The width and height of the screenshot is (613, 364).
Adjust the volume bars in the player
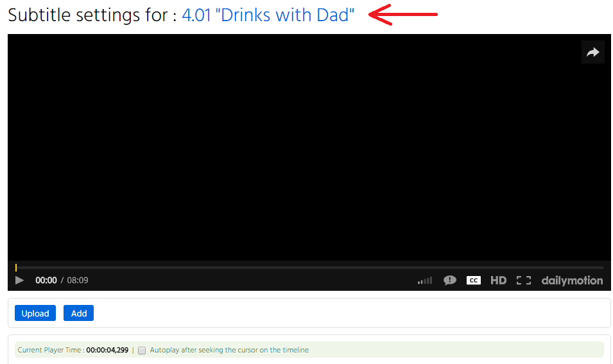click(x=424, y=281)
